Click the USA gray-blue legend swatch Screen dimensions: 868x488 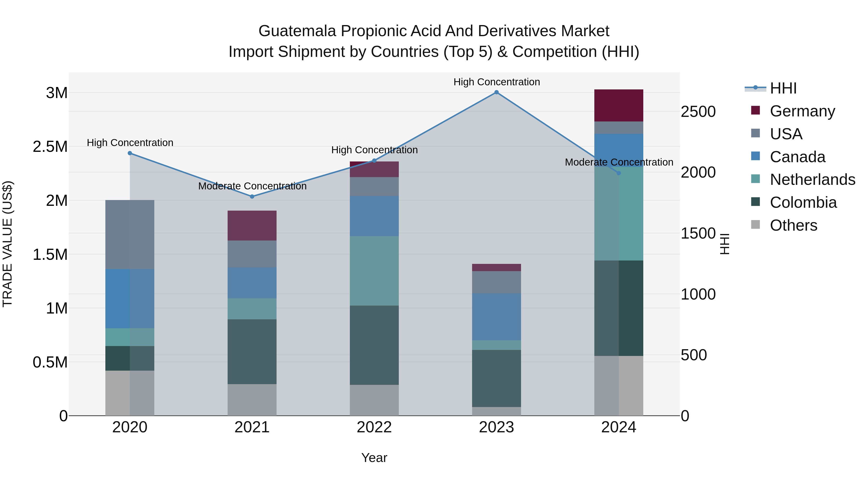click(756, 133)
